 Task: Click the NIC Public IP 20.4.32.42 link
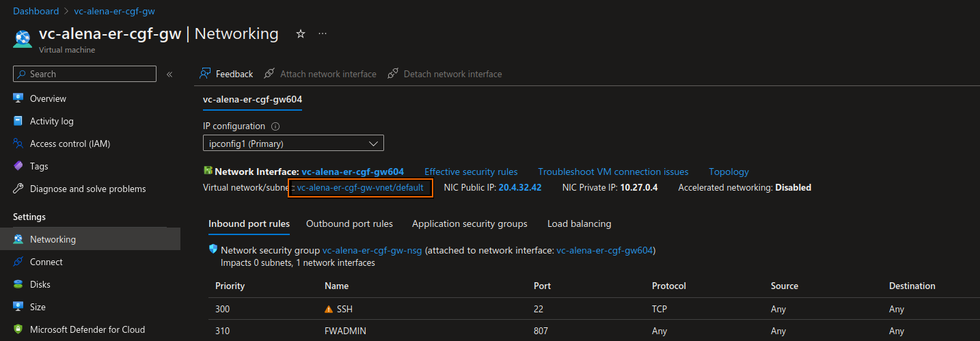[x=519, y=187]
